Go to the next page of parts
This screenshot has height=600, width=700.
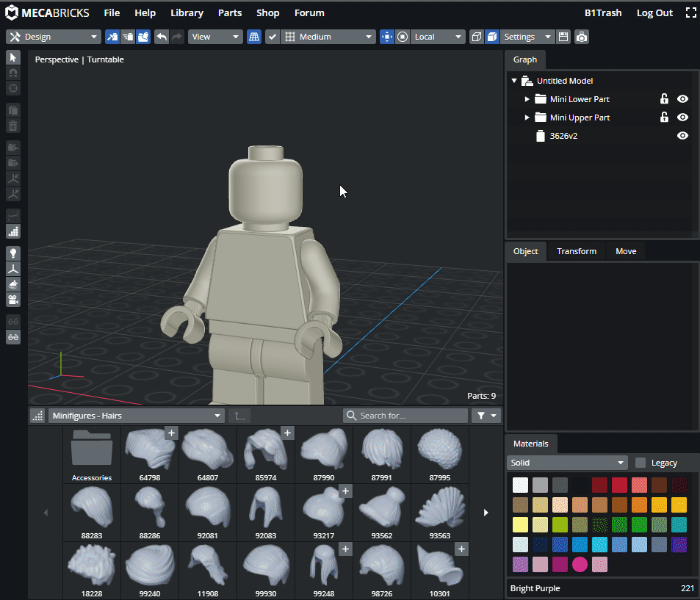[x=486, y=513]
